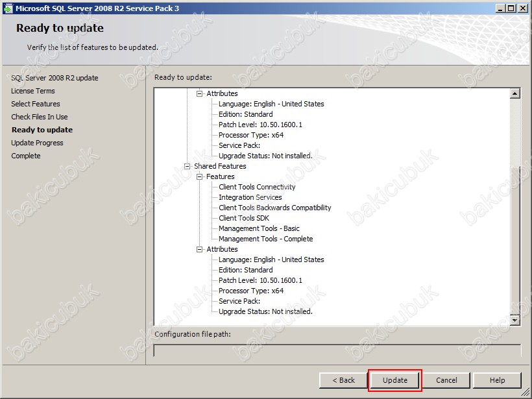Screen dimensions: 532x399
Task: Collapse the Shared Features node
Action: point(187,166)
